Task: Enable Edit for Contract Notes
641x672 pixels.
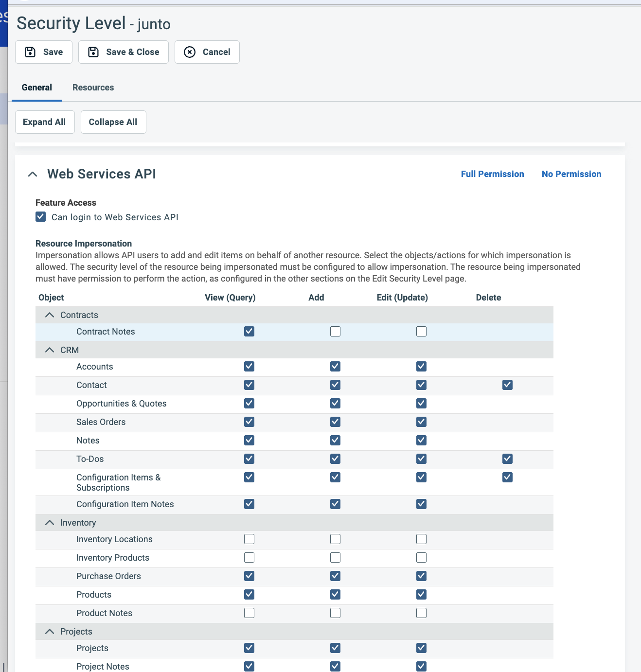Action: pos(422,332)
